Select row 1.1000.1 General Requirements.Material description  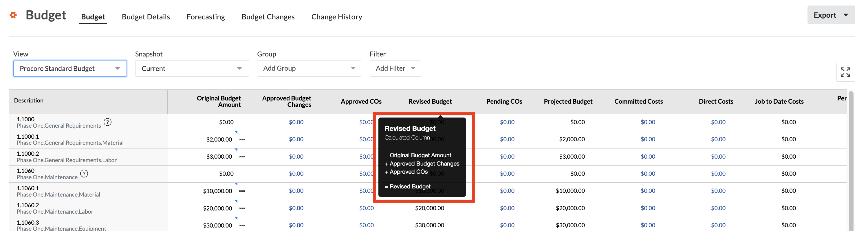point(70,140)
